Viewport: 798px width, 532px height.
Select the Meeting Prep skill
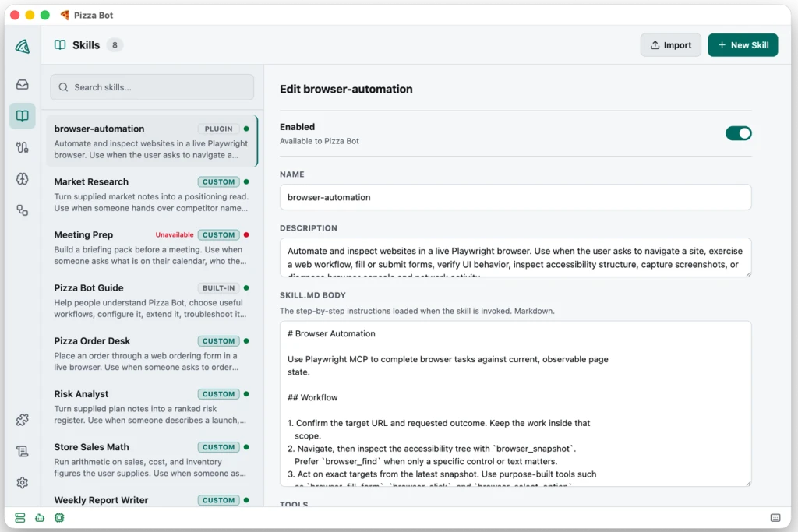coord(152,247)
